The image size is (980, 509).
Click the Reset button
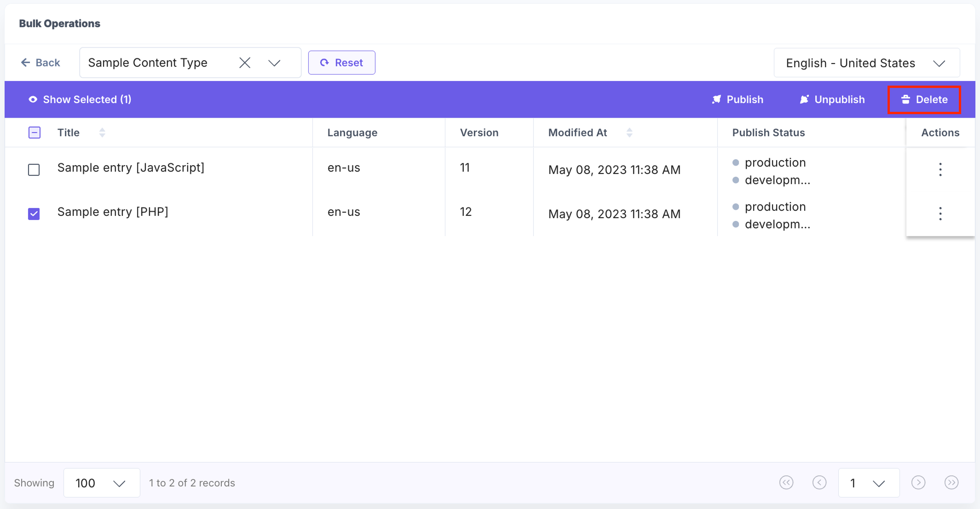pos(341,63)
